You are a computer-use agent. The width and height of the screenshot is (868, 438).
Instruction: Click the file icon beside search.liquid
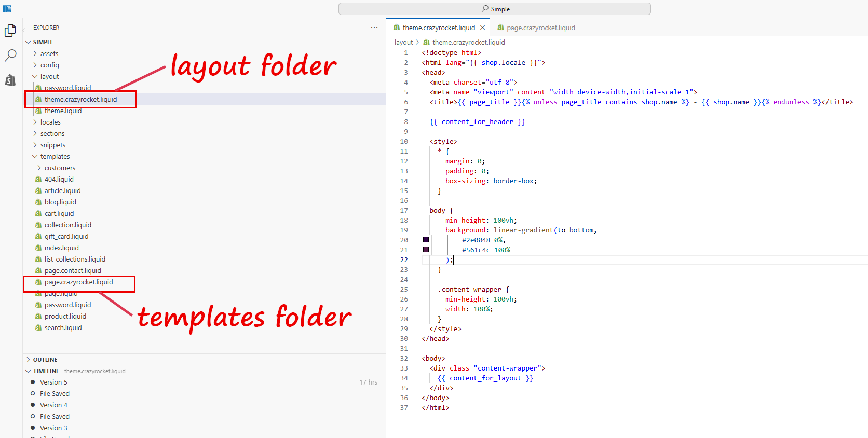click(x=38, y=328)
